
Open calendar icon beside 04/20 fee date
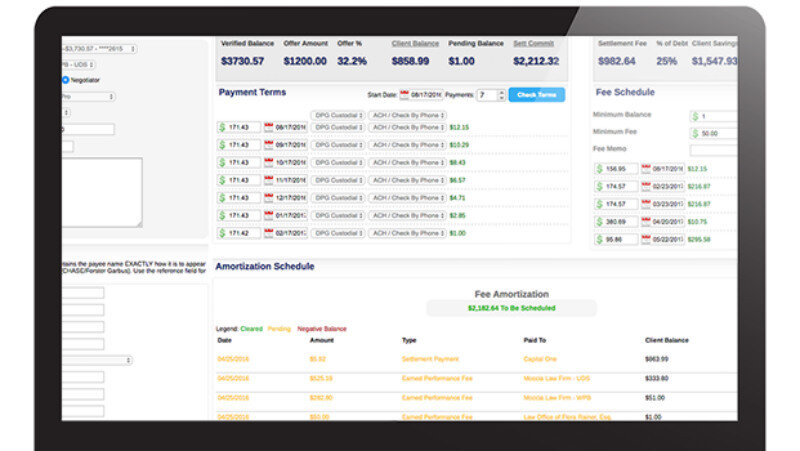646,221
